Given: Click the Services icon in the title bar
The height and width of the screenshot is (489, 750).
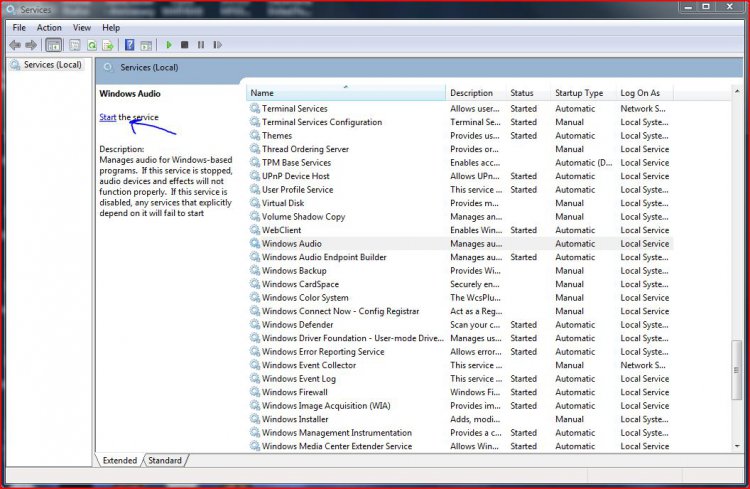Looking at the screenshot, I should click(11, 10).
